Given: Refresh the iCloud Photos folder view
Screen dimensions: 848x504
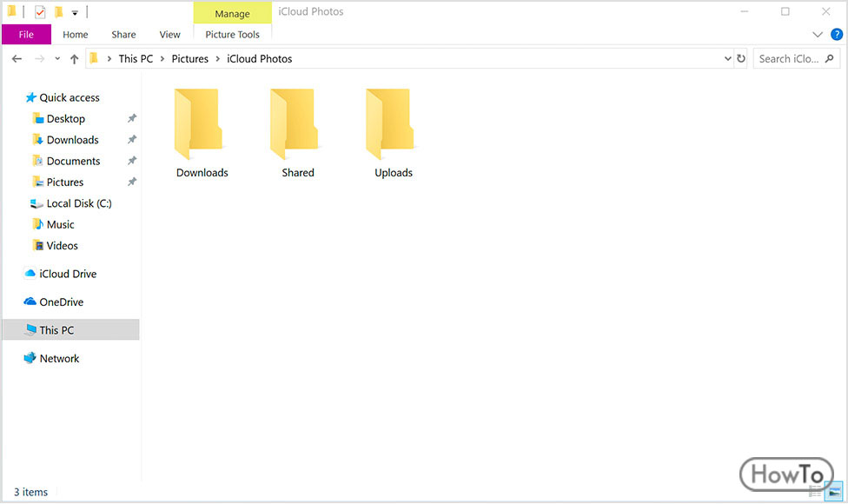Looking at the screenshot, I should (741, 58).
